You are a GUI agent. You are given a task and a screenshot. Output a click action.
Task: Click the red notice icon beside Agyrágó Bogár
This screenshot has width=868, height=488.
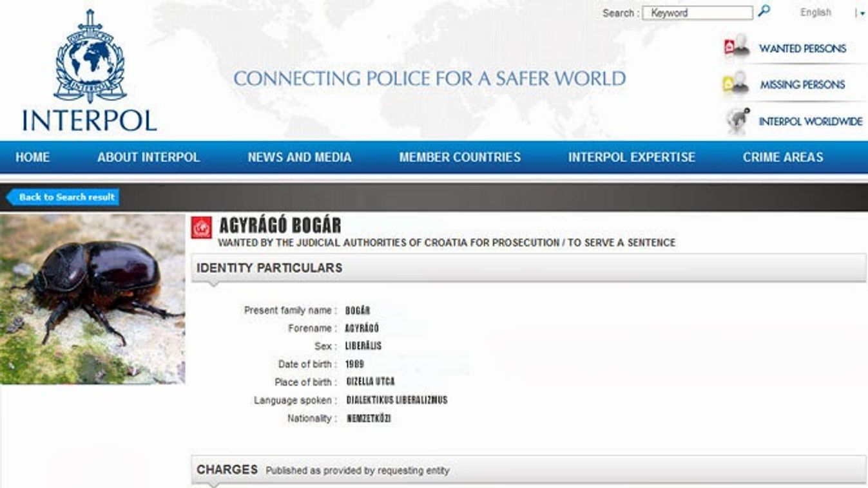tap(202, 227)
